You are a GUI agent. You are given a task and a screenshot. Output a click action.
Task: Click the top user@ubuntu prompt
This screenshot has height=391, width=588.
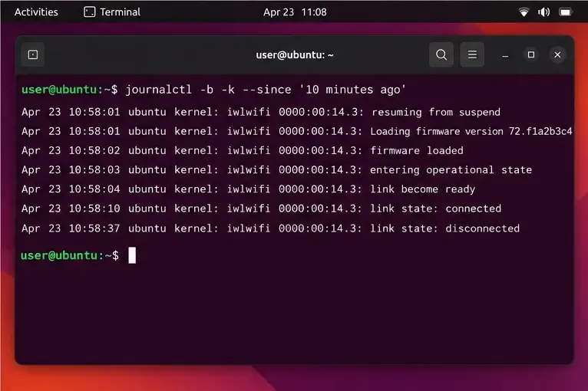[69, 90]
